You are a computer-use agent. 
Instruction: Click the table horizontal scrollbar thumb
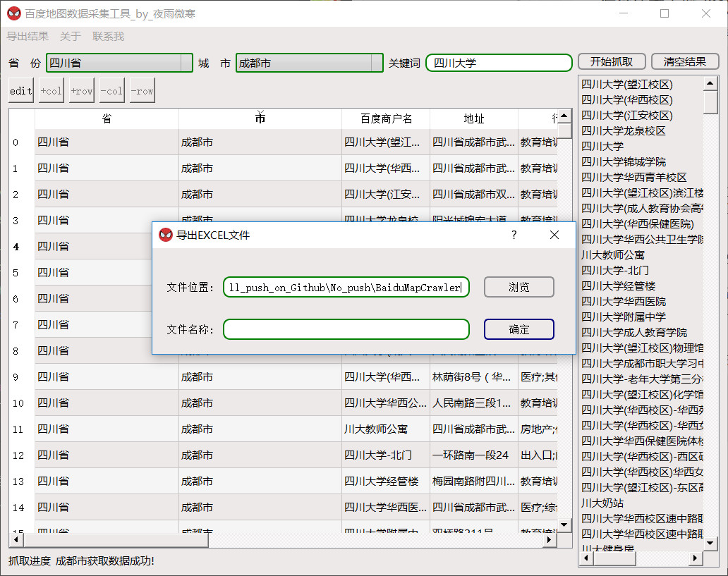[116, 540]
